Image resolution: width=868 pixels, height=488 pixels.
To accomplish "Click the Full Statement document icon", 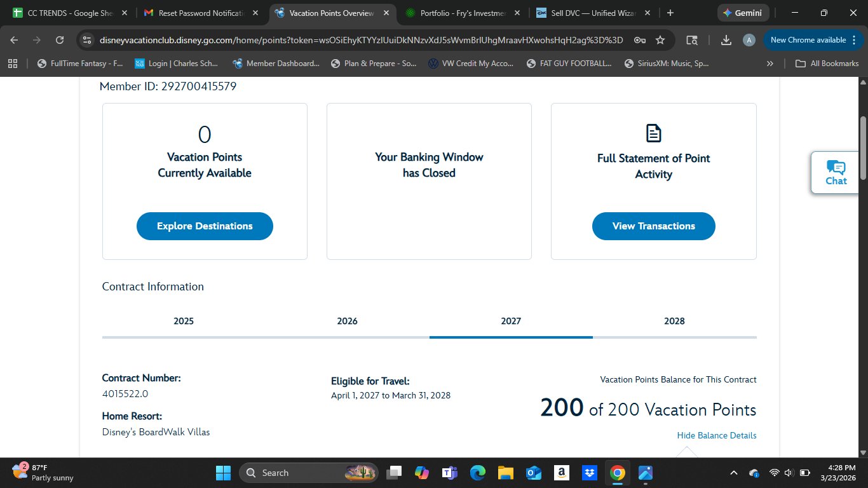I will click(653, 133).
